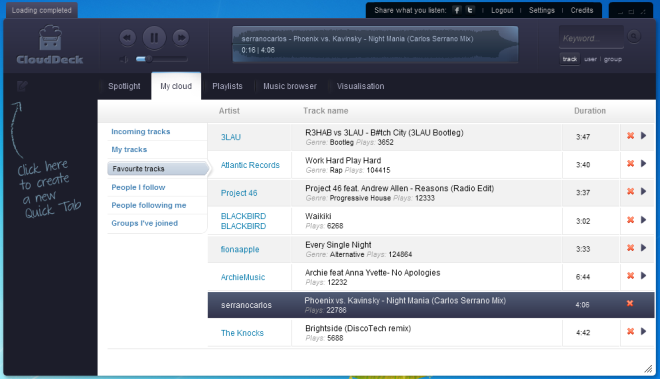Sort by Duration column header
Viewport: 660px width, 379px height.
(590, 111)
